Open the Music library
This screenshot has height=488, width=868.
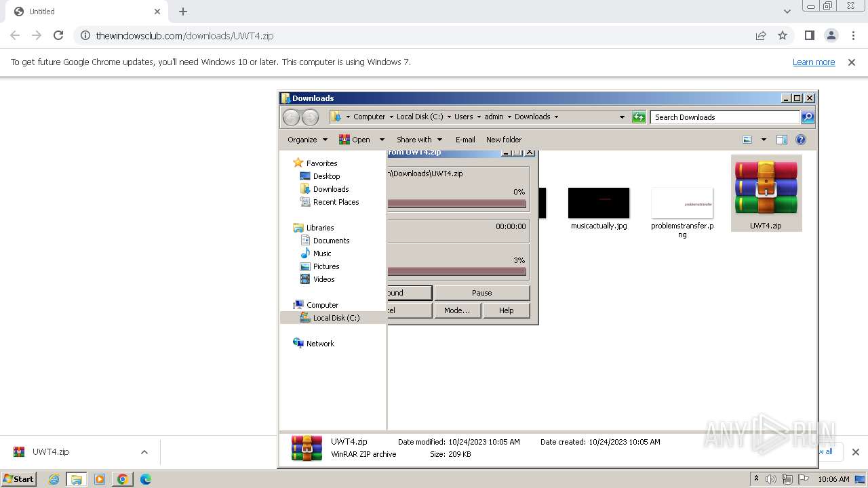point(322,253)
